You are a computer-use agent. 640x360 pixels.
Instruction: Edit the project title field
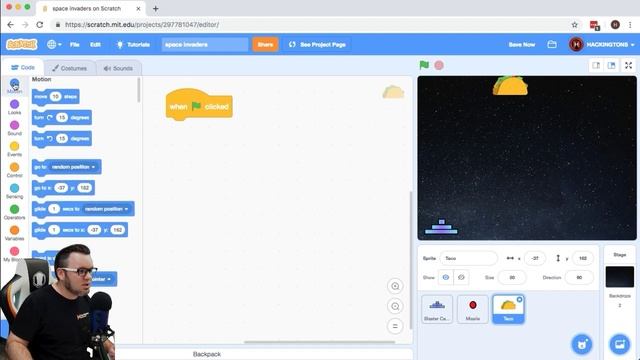click(204, 44)
